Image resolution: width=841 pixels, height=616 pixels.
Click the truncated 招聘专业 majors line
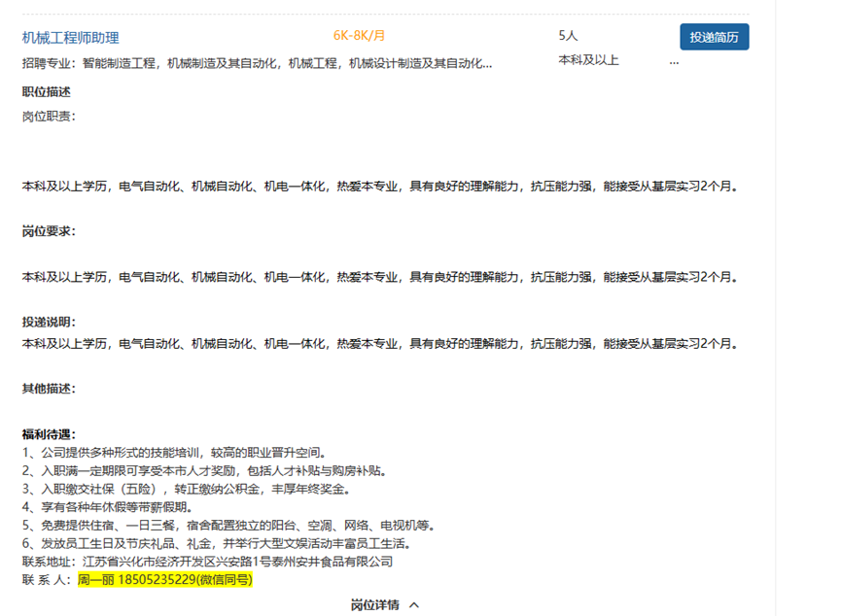coord(257,63)
